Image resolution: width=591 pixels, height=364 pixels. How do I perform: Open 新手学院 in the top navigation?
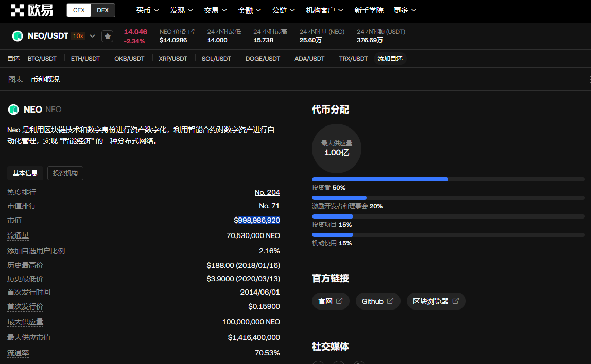click(369, 11)
